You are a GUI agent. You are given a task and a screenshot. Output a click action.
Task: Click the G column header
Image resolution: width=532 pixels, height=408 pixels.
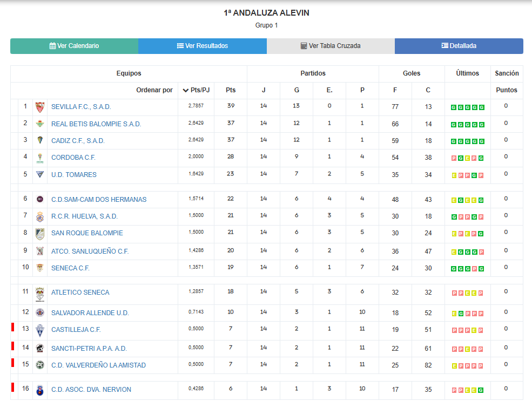(x=297, y=90)
